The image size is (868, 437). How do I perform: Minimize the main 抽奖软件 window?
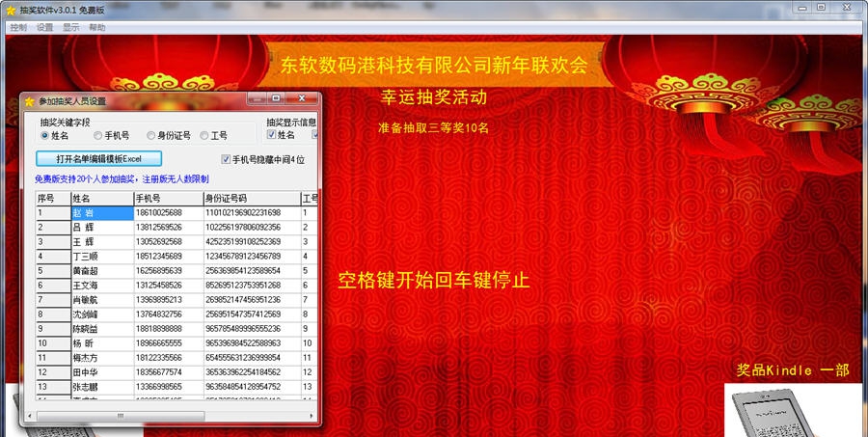(802, 7)
